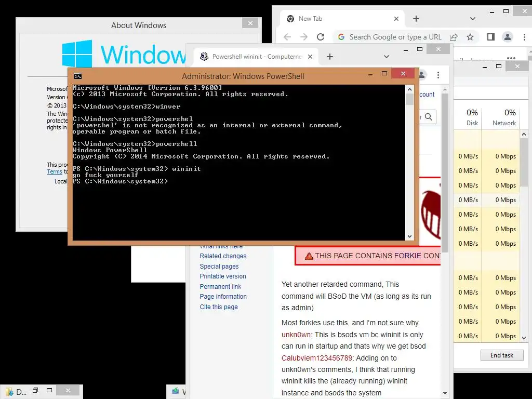Reload the New Tab page
Image resolution: width=532 pixels, height=399 pixels.
point(320,37)
